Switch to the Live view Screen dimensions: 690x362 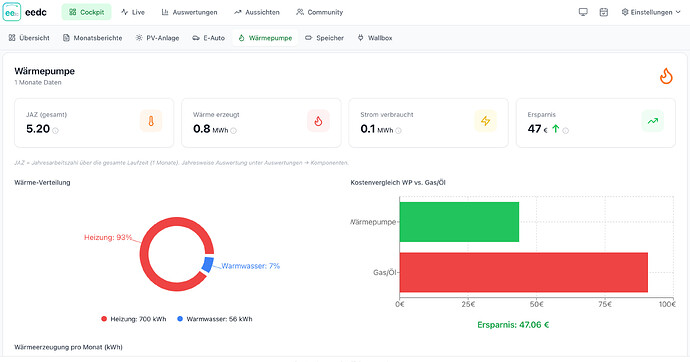coord(132,12)
